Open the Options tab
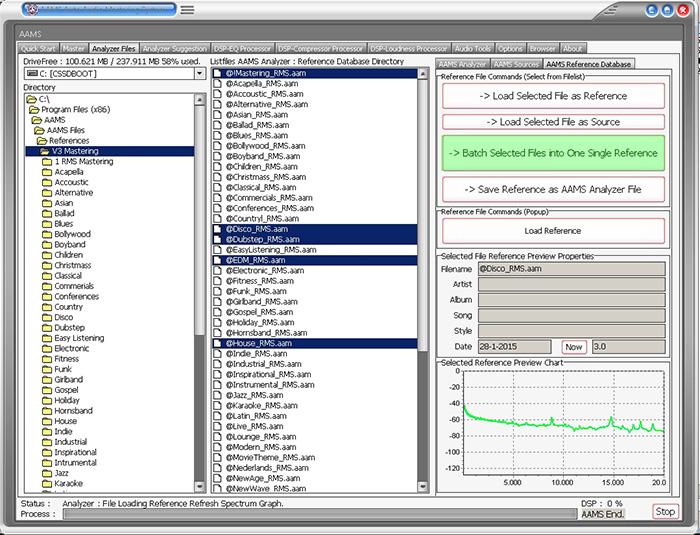The height and width of the screenshot is (535, 700). click(x=510, y=48)
